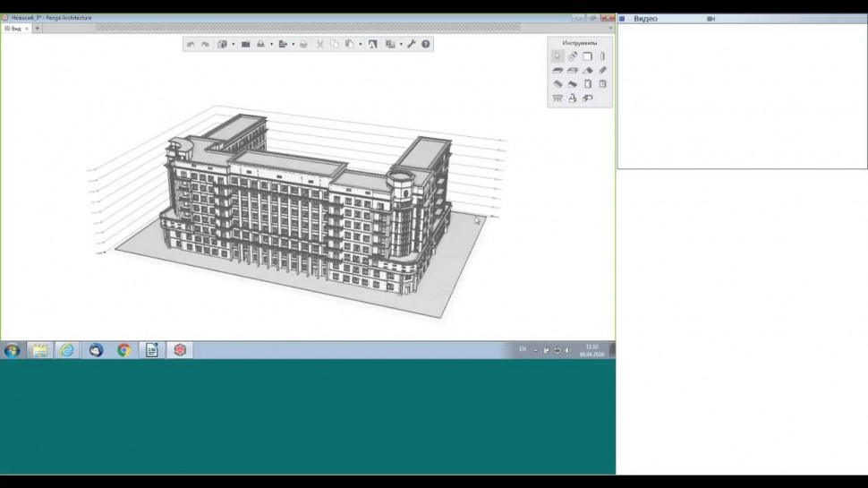Click the Undo arrow in top toolbar
The height and width of the screenshot is (488, 868).
(x=191, y=44)
